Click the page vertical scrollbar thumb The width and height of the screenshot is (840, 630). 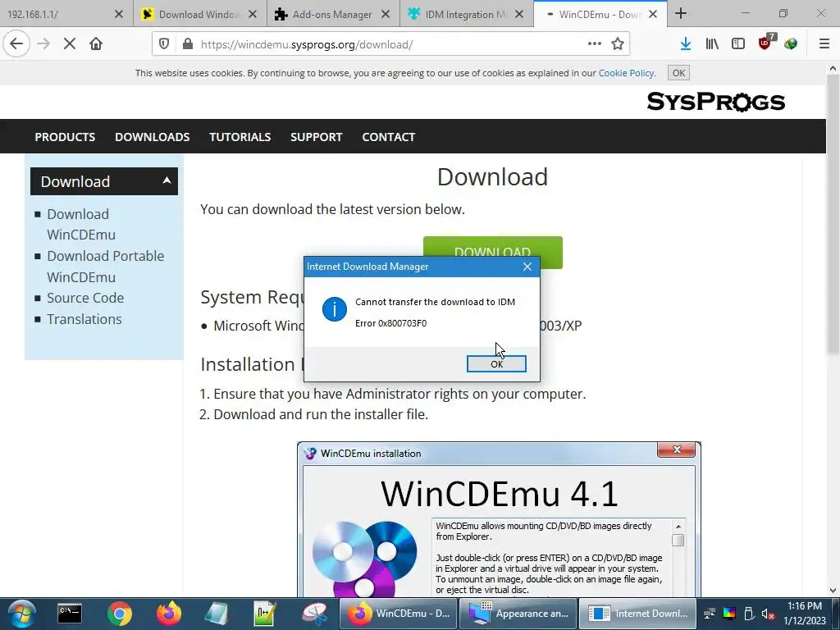click(x=833, y=214)
